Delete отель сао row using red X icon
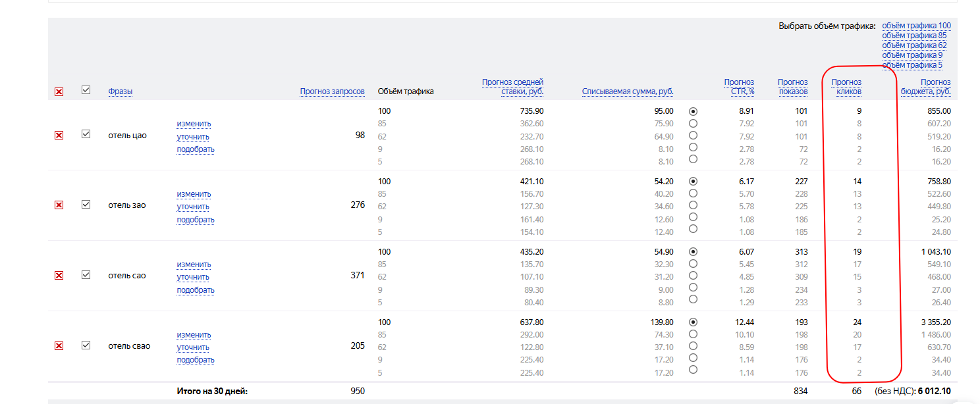The height and width of the screenshot is (404, 980). tap(59, 276)
